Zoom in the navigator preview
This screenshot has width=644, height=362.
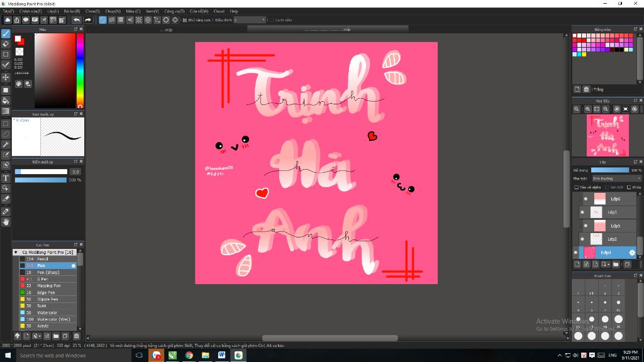click(588, 109)
